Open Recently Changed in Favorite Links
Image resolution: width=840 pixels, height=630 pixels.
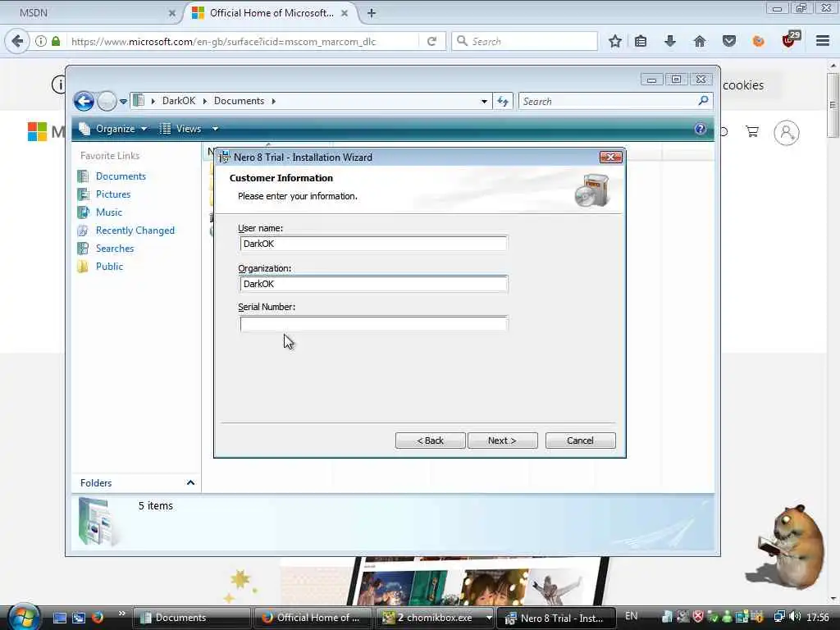tap(135, 231)
